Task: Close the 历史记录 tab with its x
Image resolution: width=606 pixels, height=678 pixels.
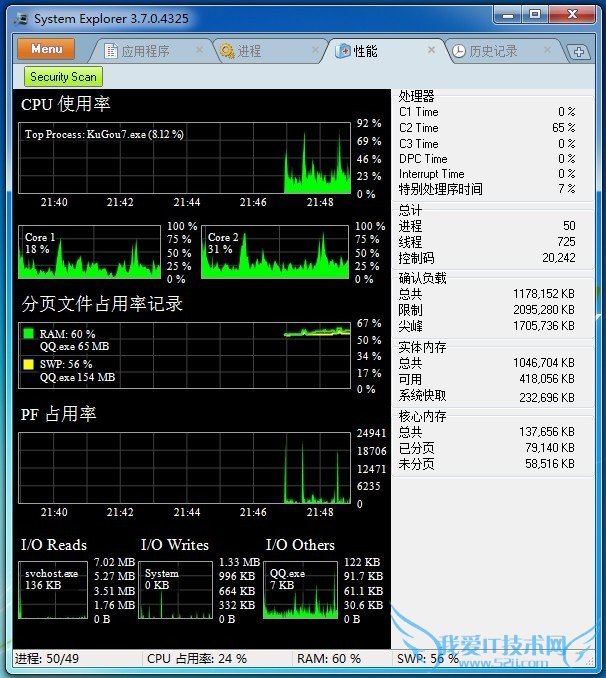Action: tap(547, 50)
